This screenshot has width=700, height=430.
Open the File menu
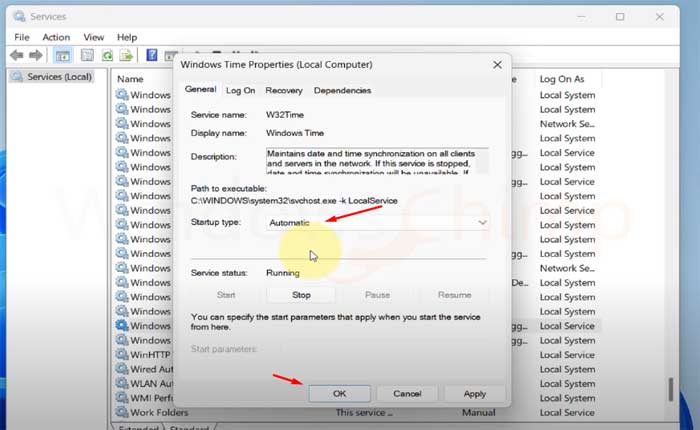[x=21, y=37]
